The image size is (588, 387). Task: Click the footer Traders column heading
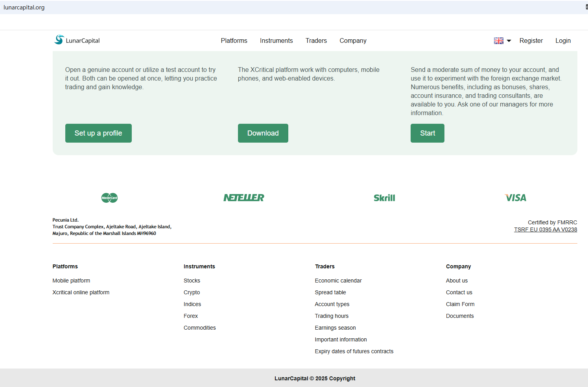pyautogui.click(x=325, y=266)
